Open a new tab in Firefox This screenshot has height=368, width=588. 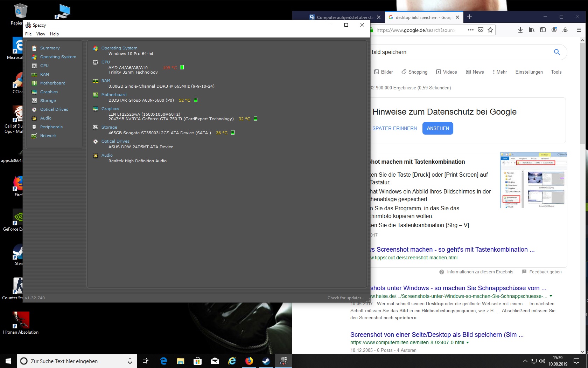pyautogui.click(x=469, y=17)
